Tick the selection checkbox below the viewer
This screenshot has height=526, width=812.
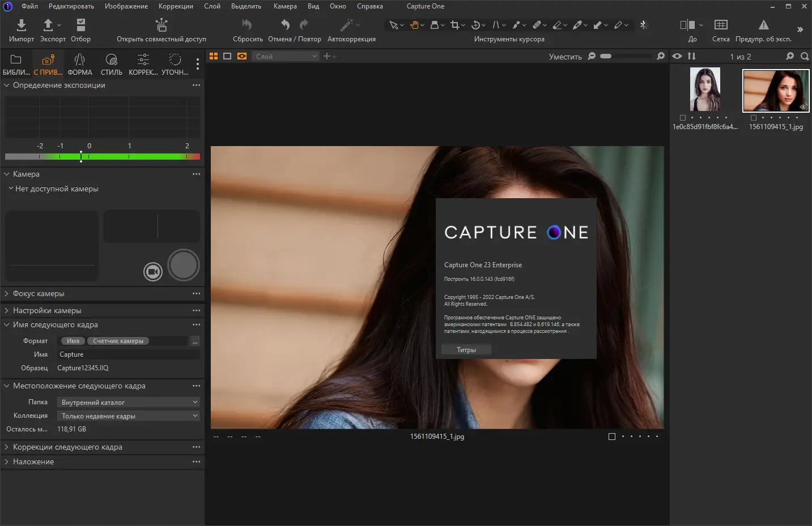[611, 437]
